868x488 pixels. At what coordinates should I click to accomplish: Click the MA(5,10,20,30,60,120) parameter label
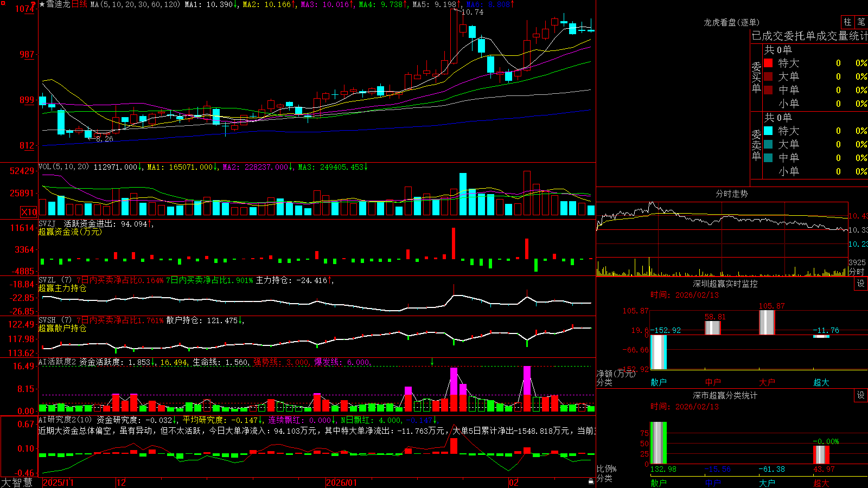(135, 4)
